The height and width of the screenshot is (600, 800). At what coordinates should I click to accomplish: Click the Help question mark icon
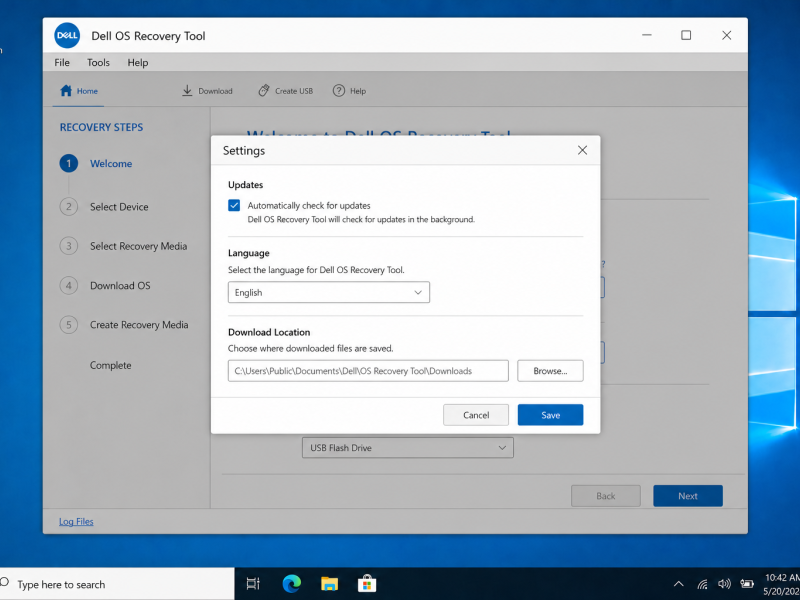pos(339,91)
